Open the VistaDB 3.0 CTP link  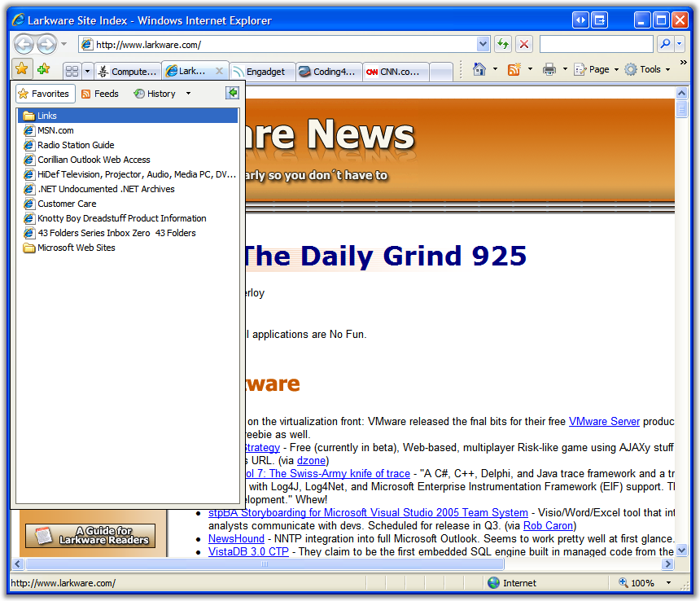248,551
